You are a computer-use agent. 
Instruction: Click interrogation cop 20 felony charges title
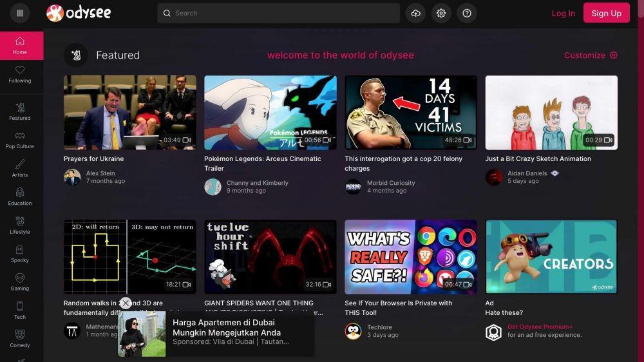point(403,164)
